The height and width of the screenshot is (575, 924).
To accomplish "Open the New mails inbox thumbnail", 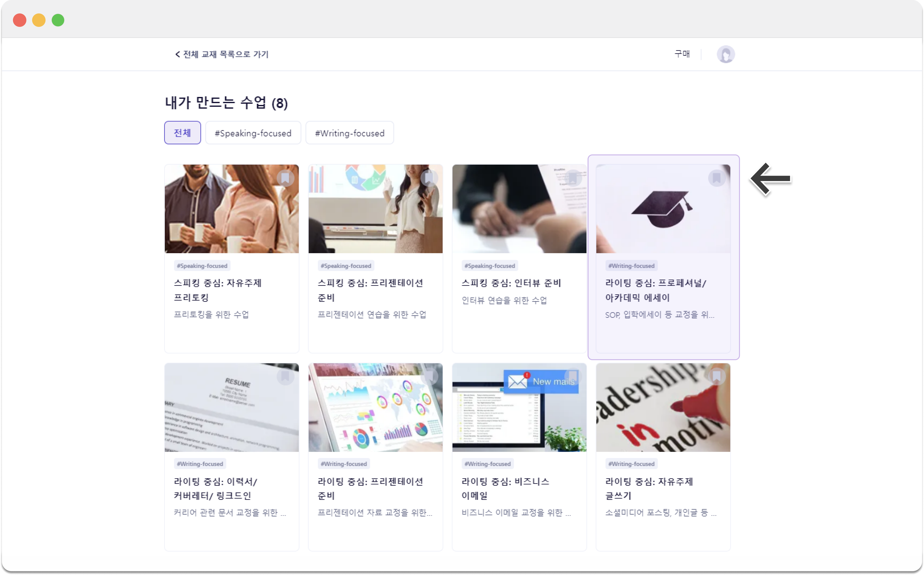I will point(519,407).
